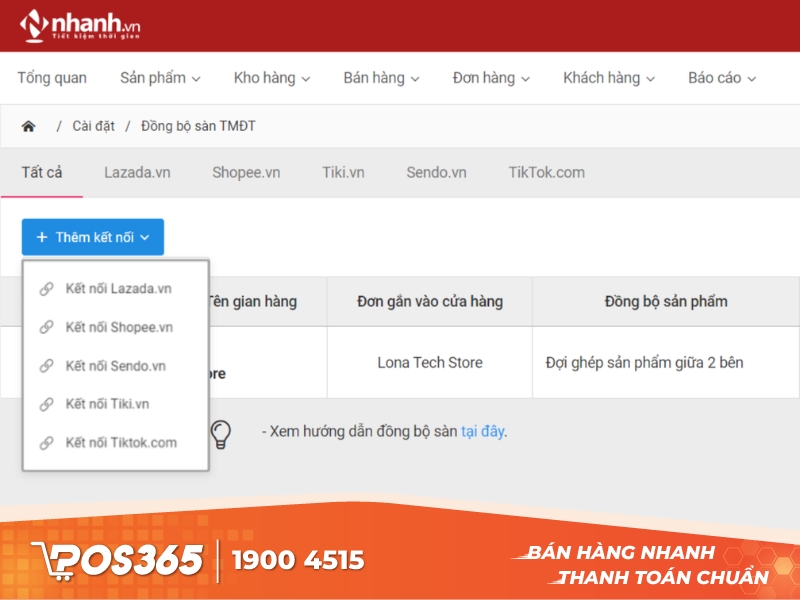Click link icon beside Kết nối Lazada.vn

point(46,289)
